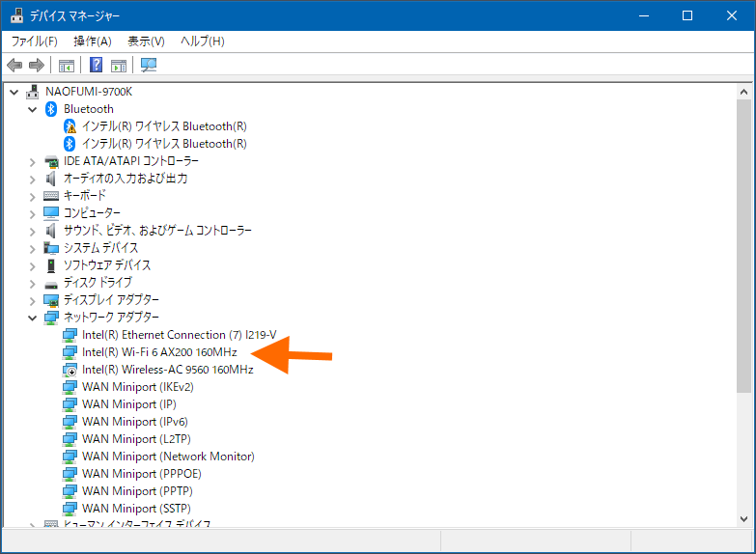Maximize the Device Manager window
Screen dimensions: 756x554
(x=687, y=15)
